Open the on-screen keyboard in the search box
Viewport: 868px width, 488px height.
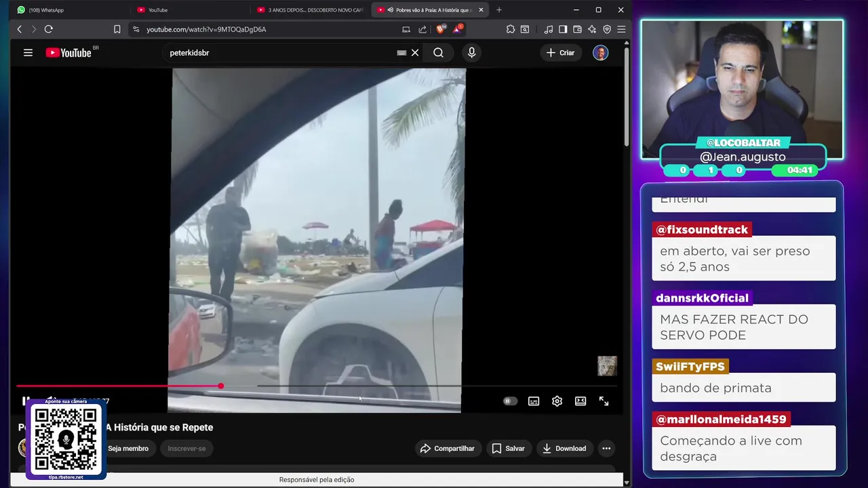[401, 52]
